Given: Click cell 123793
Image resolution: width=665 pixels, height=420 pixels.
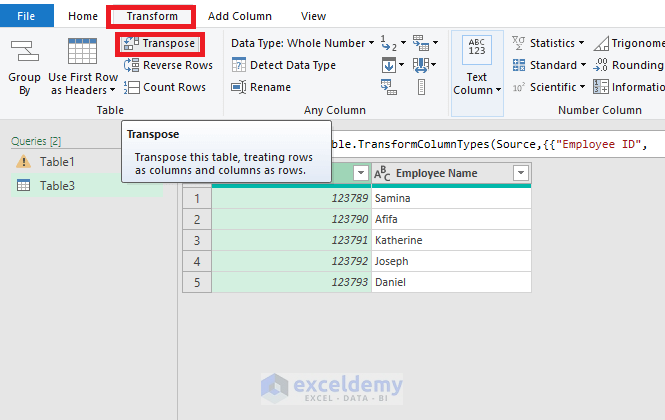Looking at the screenshot, I should [291, 282].
